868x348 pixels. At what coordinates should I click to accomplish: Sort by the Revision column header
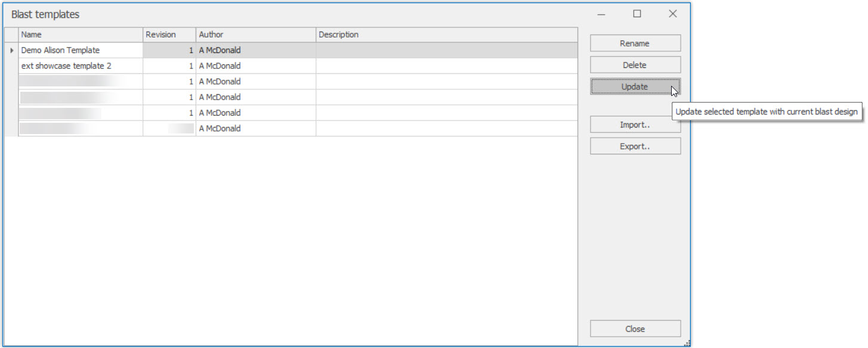click(x=169, y=35)
